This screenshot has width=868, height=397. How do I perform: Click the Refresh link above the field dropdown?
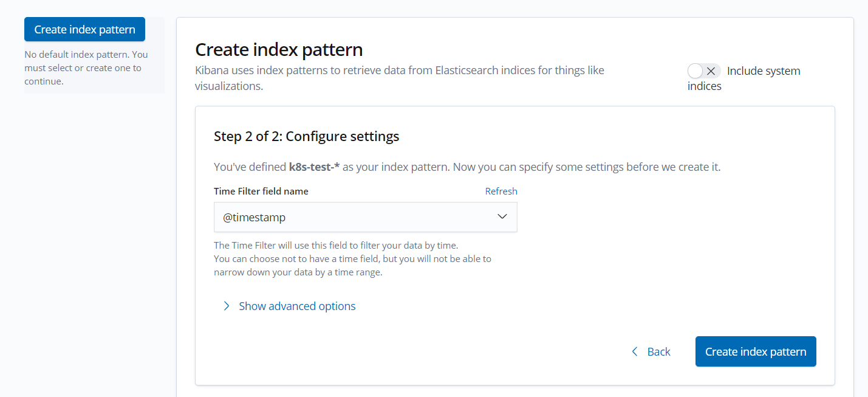[x=501, y=191]
